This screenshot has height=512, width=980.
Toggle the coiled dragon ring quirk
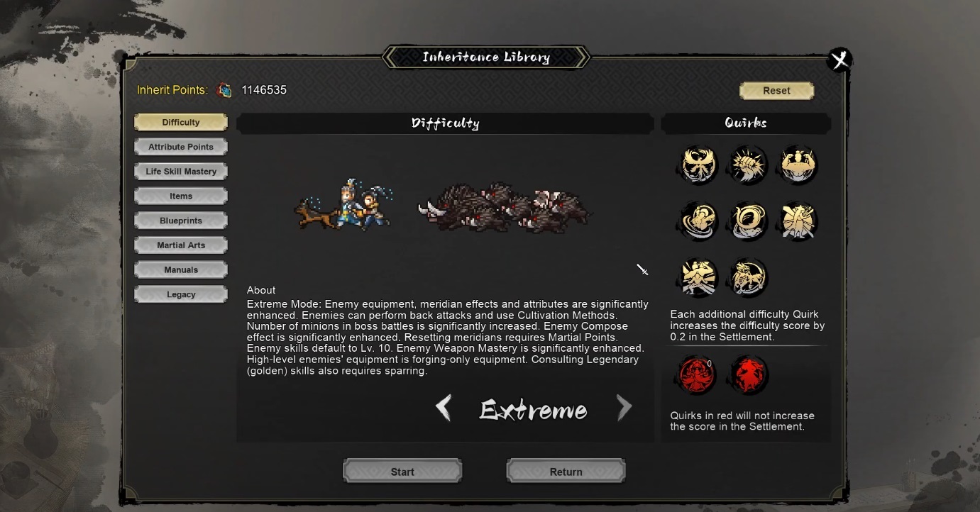pos(748,221)
